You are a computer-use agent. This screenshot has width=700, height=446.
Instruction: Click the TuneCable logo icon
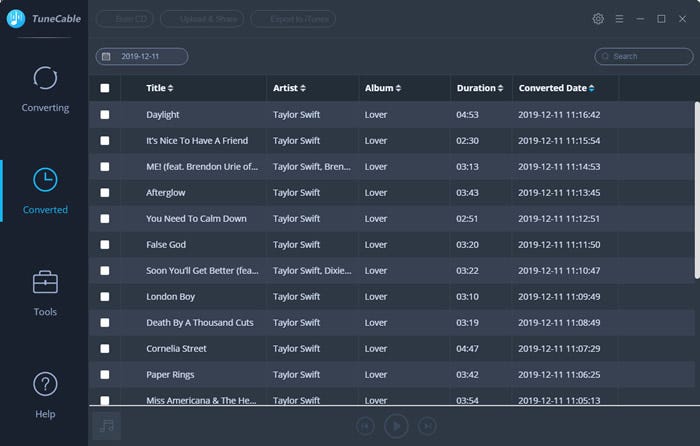tap(16, 18)
